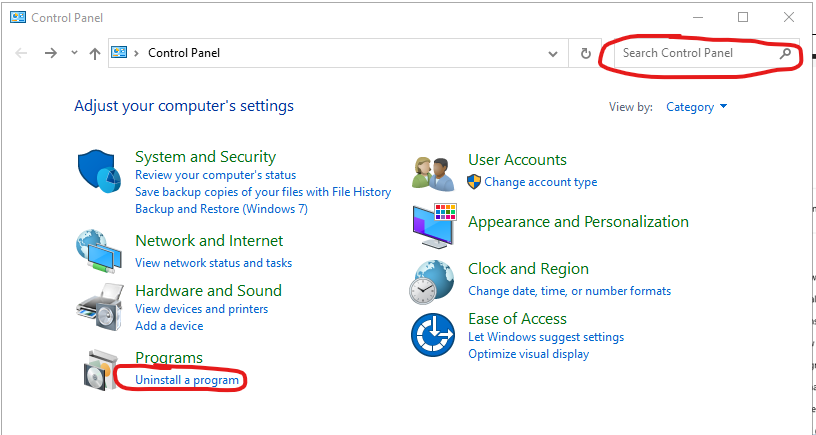Open the User Accounts people icon
This screenshot has height=435, width=816.
pyautogui.click(x=432, y=174)
